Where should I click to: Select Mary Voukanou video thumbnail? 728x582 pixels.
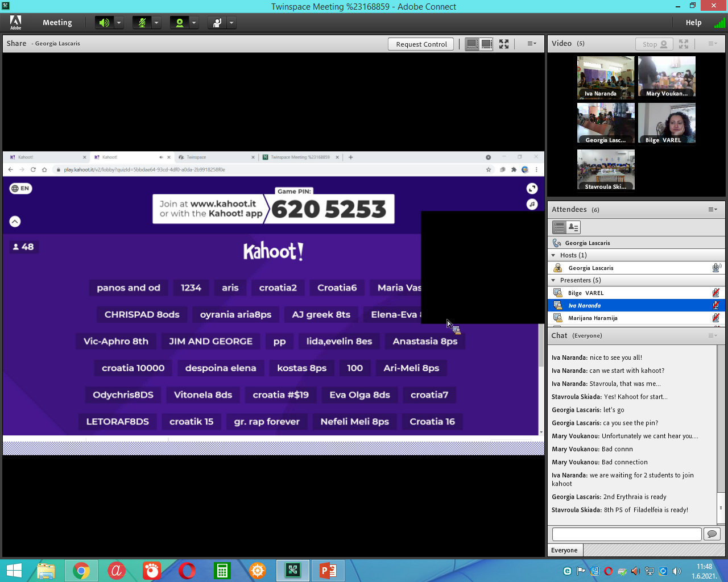(x=667, y=77)
